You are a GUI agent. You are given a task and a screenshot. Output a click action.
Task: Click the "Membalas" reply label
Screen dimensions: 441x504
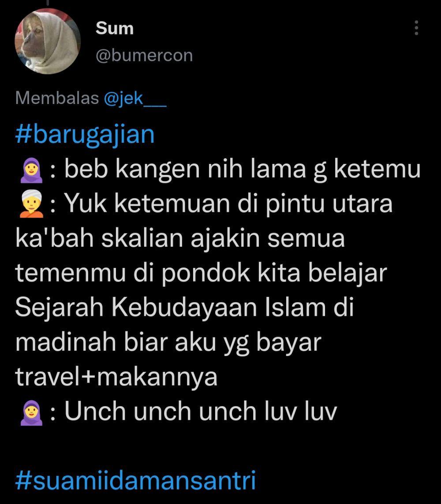57,98
